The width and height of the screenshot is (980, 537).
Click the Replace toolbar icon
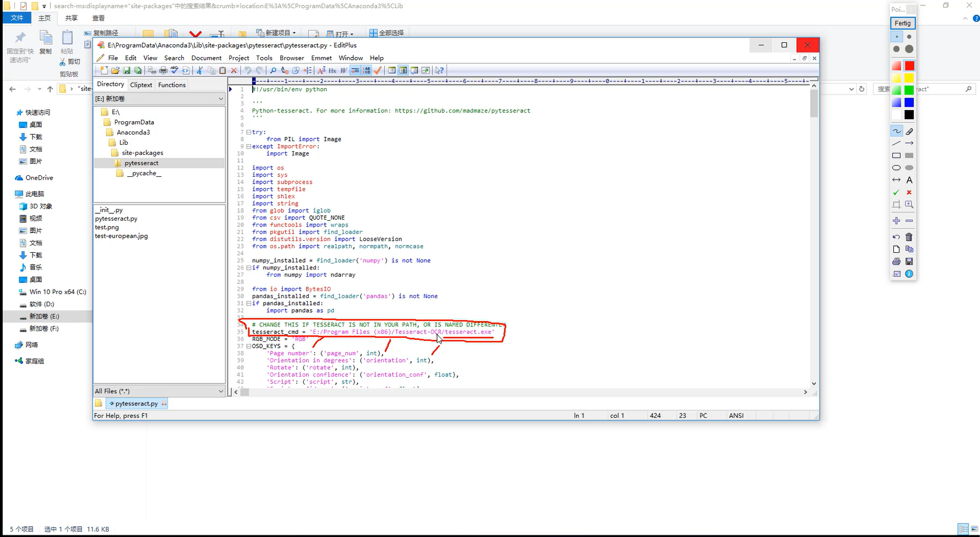[284, 71]
